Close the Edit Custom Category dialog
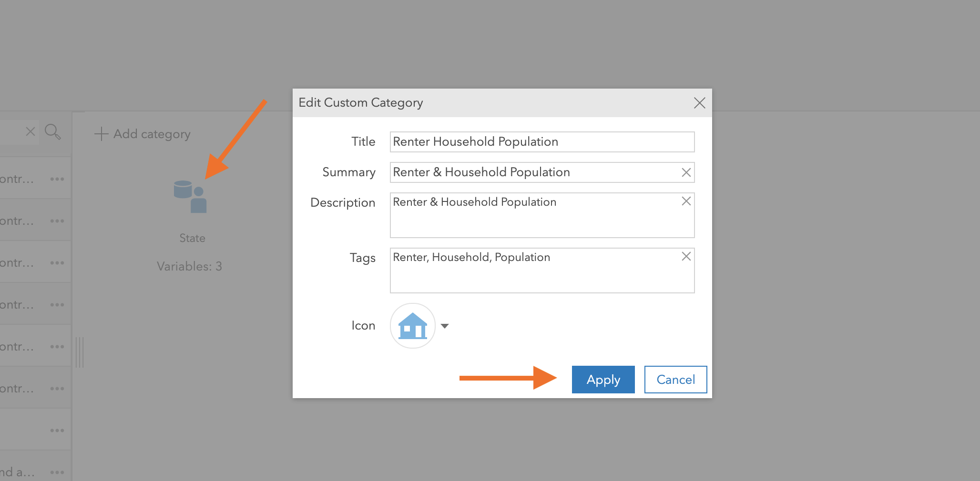Image resolution: width=980 pixels, height=481 pixels. pos(699,103)
